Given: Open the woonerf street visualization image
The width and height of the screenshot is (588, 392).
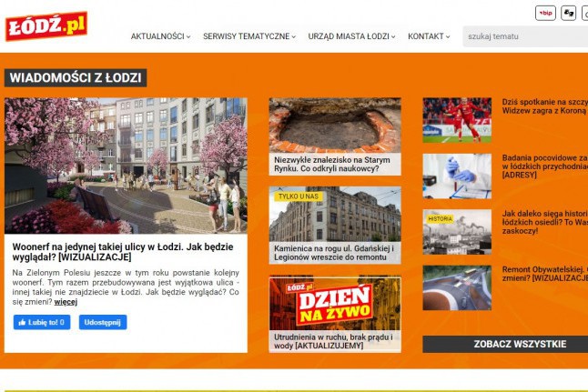Looking at the screenshot, I should point(126,166).
